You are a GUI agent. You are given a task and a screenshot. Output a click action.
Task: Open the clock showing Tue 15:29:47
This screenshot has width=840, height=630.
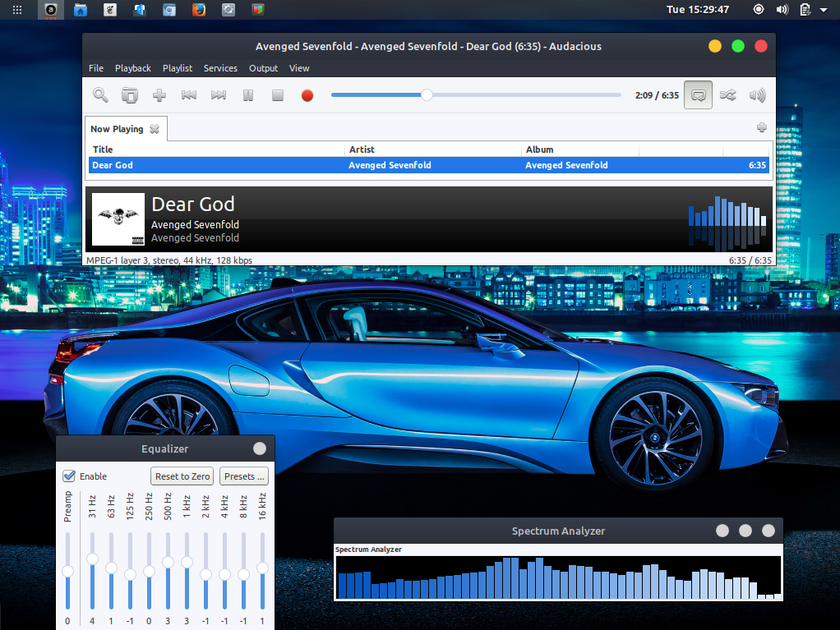698,10
